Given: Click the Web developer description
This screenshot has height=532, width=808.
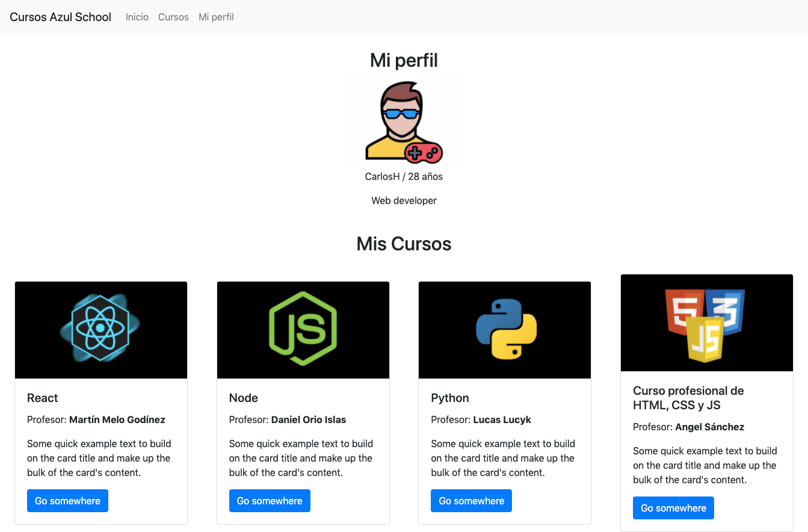Looking at the screenshot, I should [x=404, y=200].
